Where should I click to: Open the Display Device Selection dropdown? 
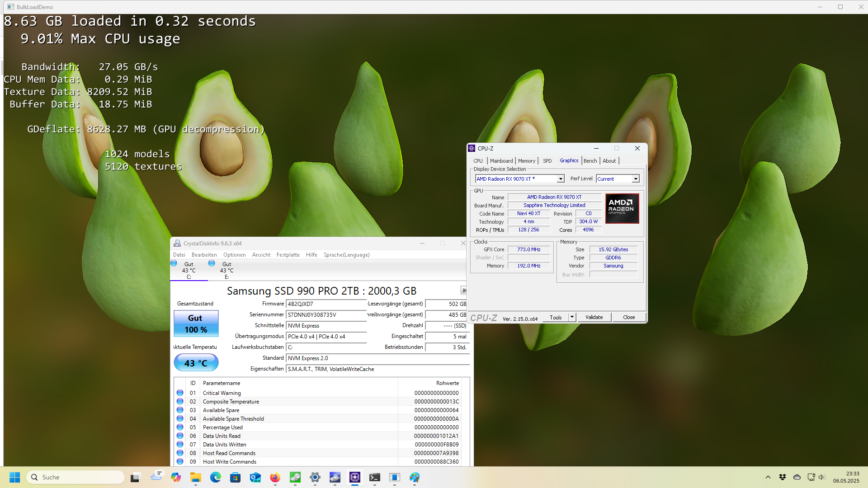560,179
